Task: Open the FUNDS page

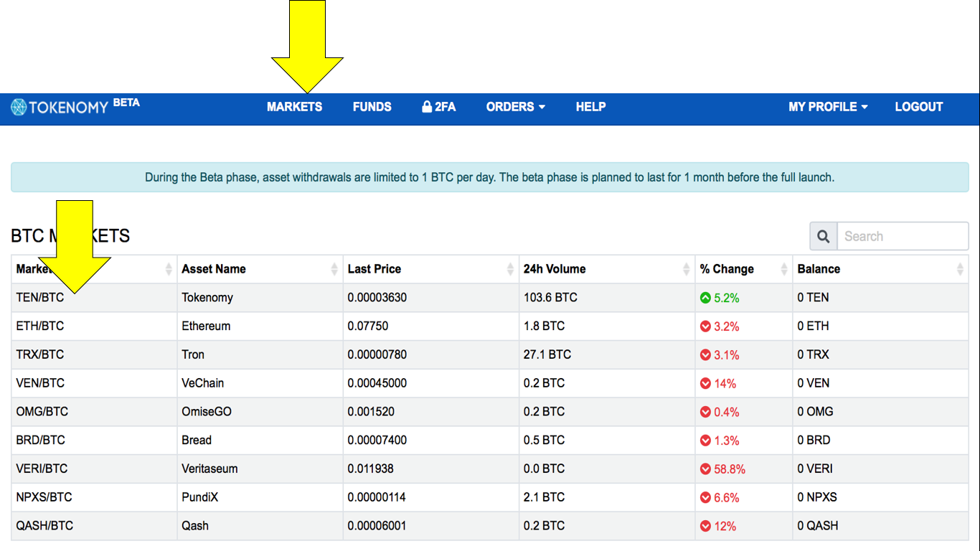Action: click(x=372, y=107)
